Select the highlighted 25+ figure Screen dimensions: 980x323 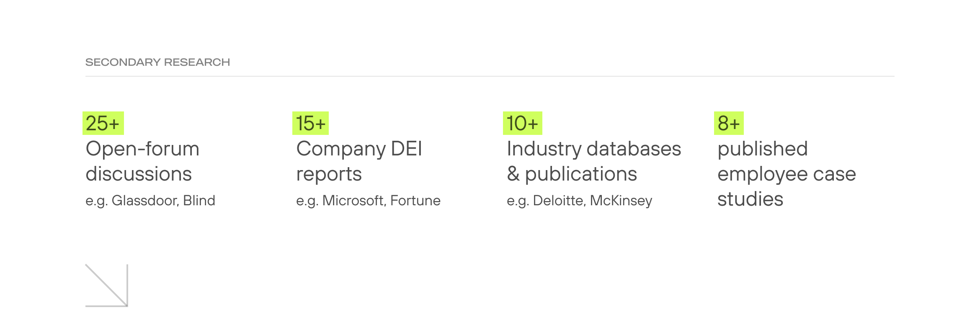click(103, 123)
